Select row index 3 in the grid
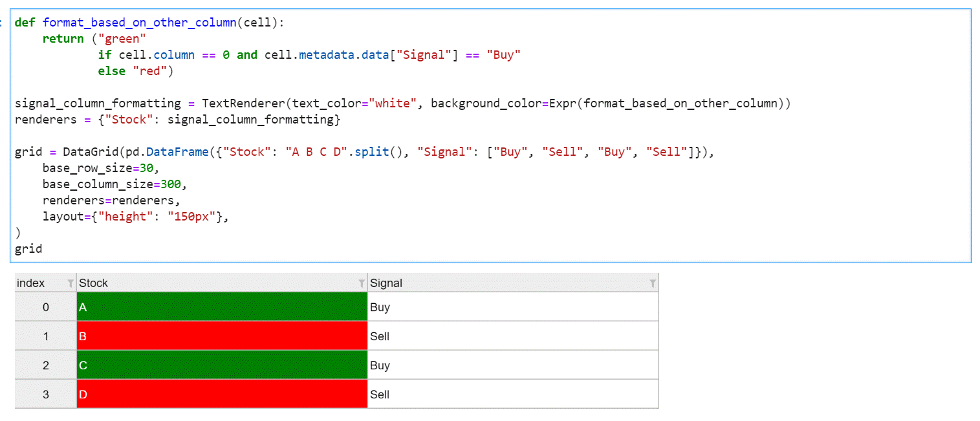 [45, 394]
